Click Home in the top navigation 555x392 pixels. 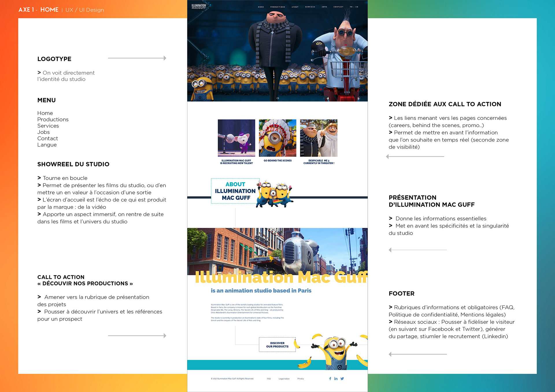coord(261,7)
